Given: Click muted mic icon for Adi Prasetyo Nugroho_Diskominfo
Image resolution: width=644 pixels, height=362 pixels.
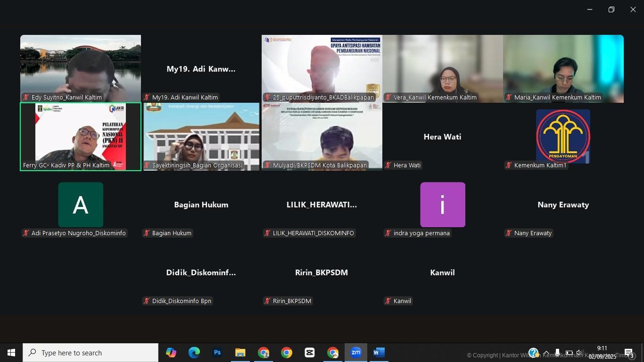Looking at the screenshot, I should click(x=26, y=233).
